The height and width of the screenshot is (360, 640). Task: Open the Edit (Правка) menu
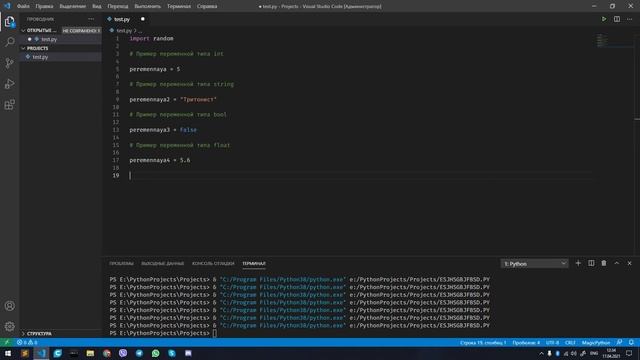pyautogui.click(x=44, y=6)
